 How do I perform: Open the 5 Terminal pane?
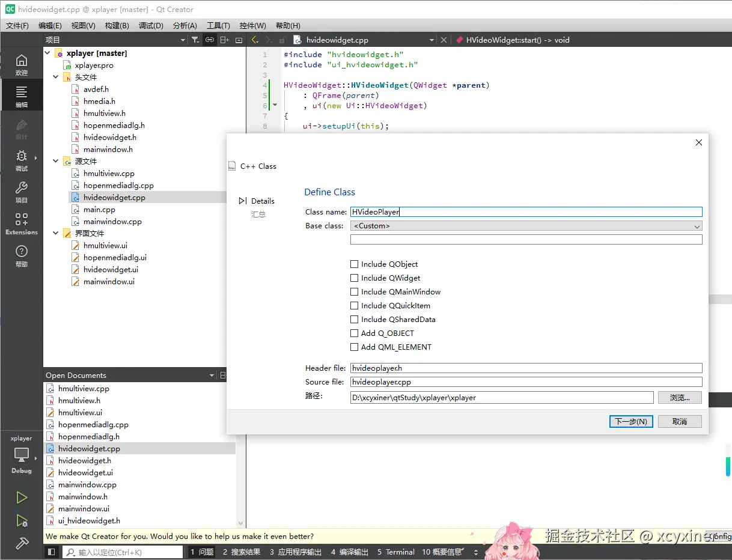(x=396, y=552)
